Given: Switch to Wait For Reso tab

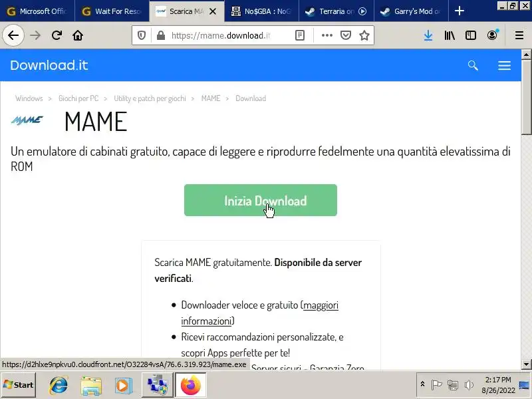Looking at the screenshot, I should [x=112, y=11].
